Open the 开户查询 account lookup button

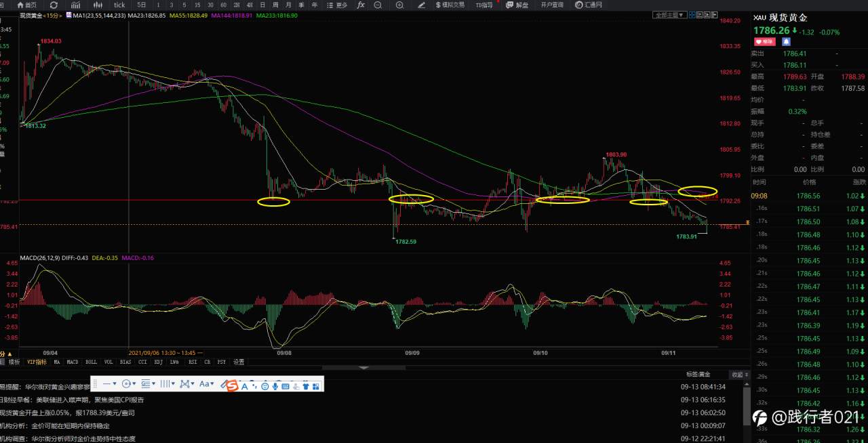pyautogui.click(x=552, y=5)
